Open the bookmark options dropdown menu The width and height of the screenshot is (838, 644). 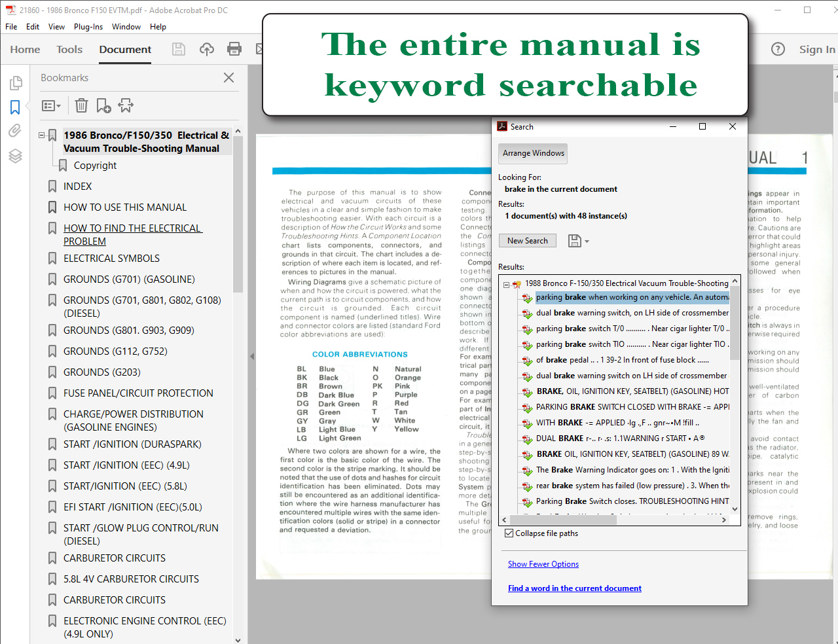point(51,105)
